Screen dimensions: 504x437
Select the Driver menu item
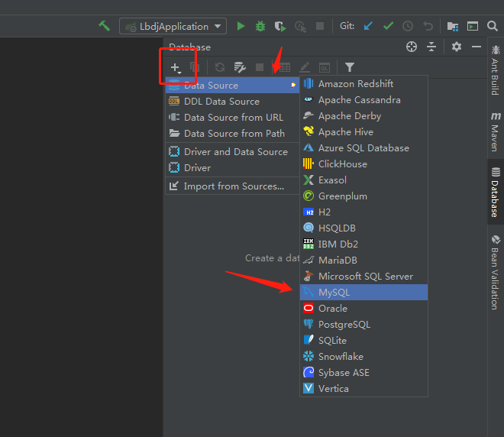pyautogui.click(x=232, y=168)
